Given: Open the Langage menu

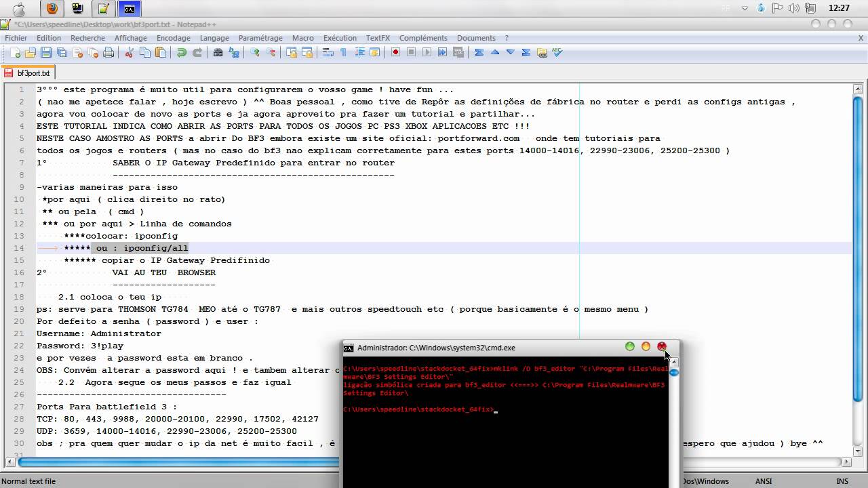Looking at the screenshot, I should [214, 38].
